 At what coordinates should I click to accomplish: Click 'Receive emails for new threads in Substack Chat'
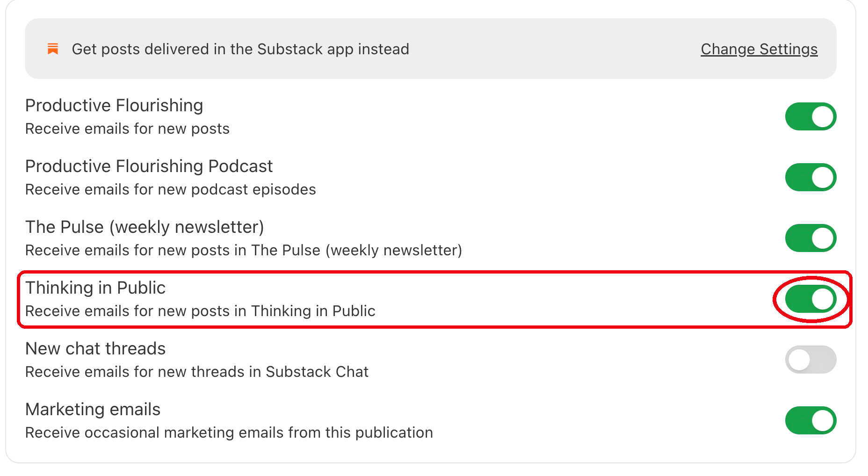pyautogui.click(x=197, y=372)
